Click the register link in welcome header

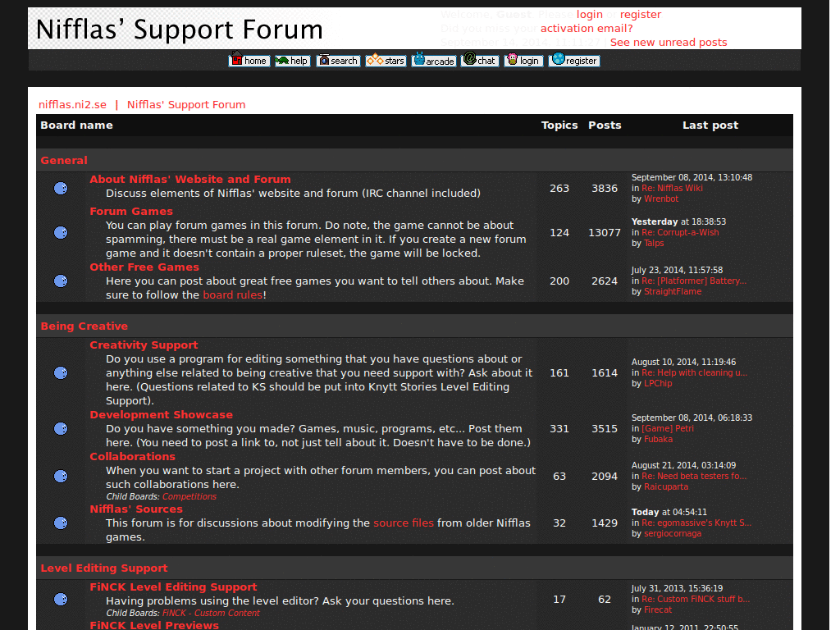click(x=641, y=15)
